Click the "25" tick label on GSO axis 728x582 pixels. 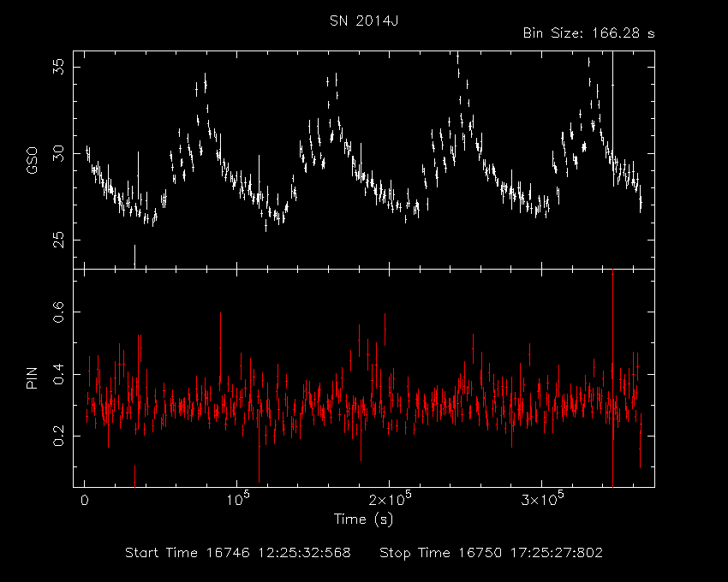59,240
